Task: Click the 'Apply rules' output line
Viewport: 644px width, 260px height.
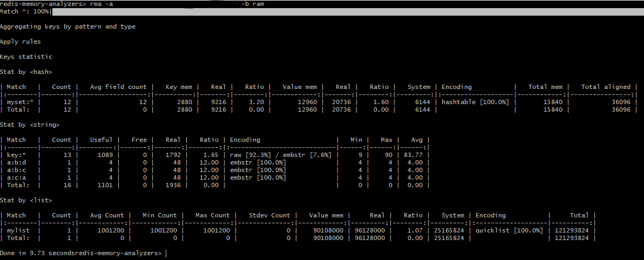Action: pos(20,42)
